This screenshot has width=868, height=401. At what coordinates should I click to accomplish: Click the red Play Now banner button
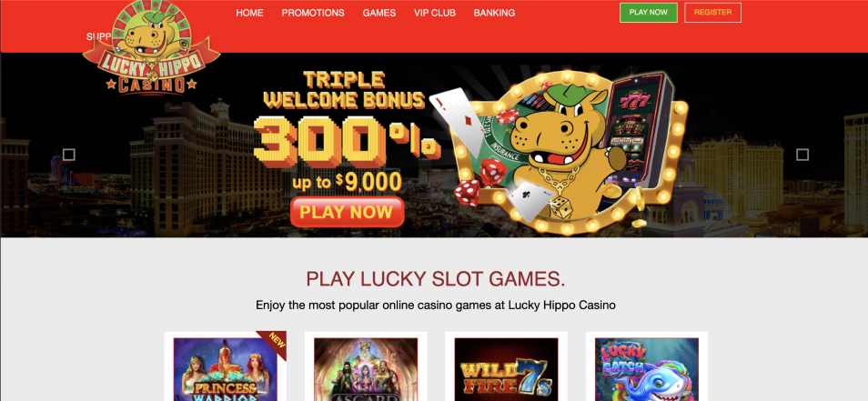pos(347,212)
